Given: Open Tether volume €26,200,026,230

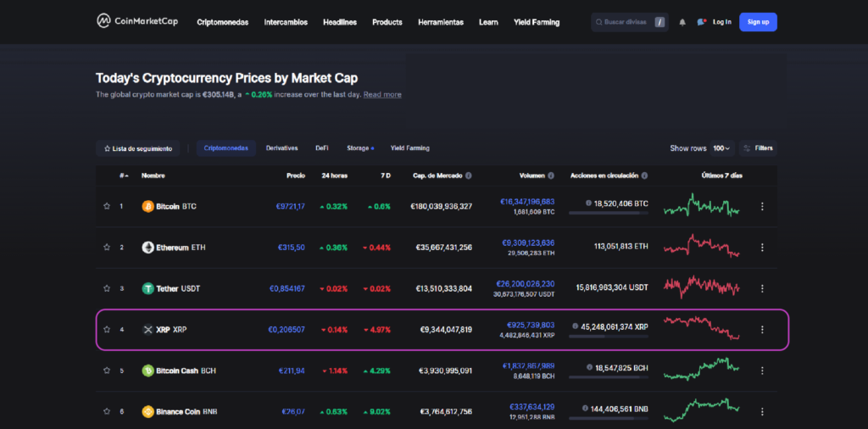Looking at the screenshot, I should point(526,284).
